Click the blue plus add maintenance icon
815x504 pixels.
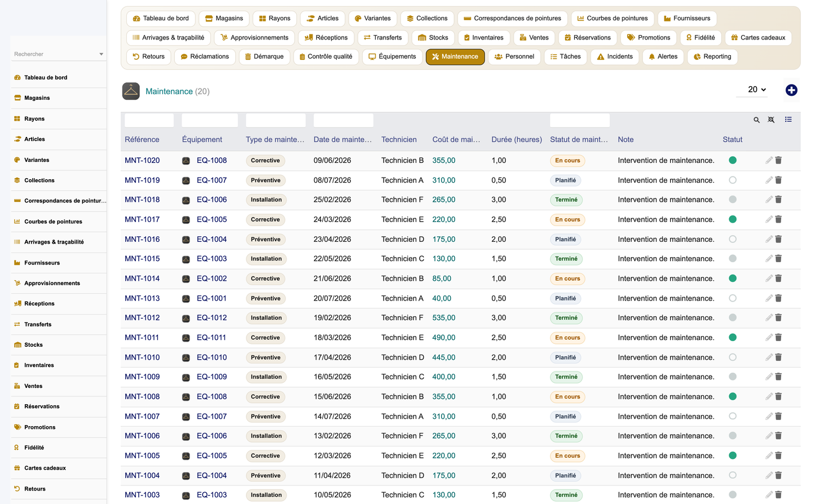click(791, 90)
